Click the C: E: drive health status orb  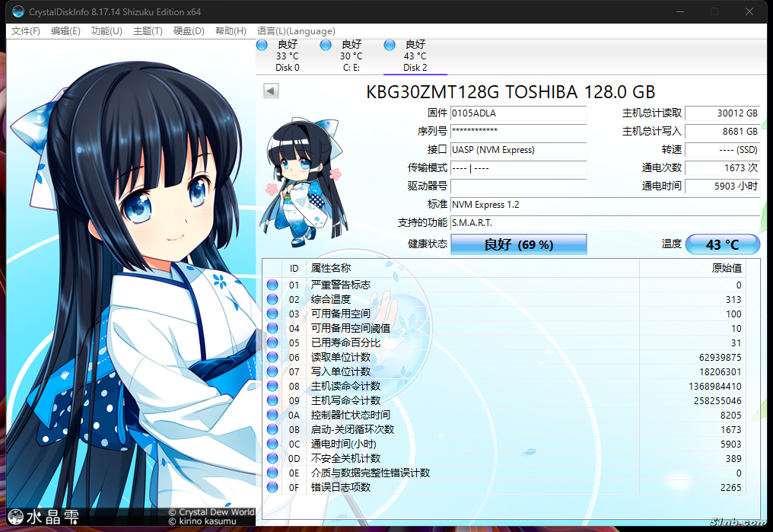click(326, 46)
